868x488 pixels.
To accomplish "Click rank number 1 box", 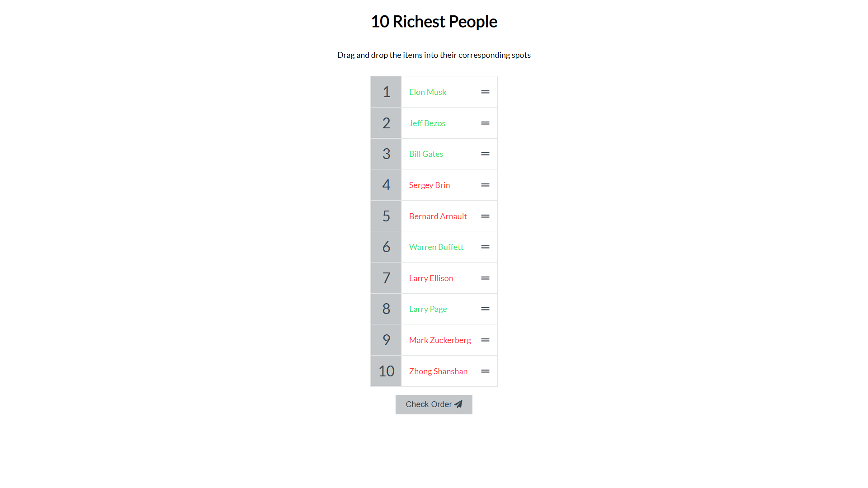I will coord(386,92).
